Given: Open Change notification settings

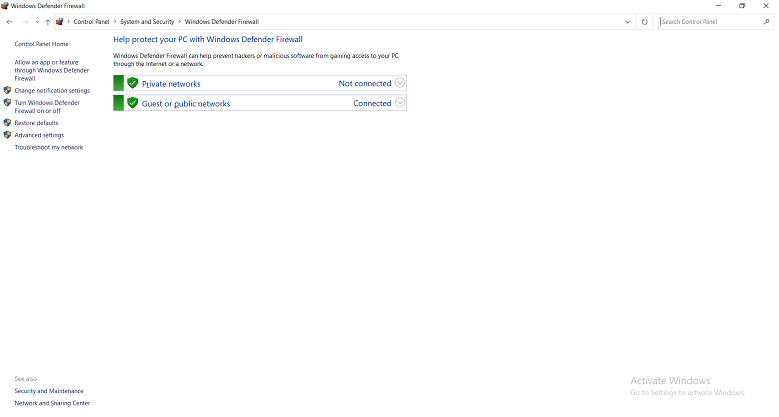Looking at the screenshot, I should [x=52, y=90].
